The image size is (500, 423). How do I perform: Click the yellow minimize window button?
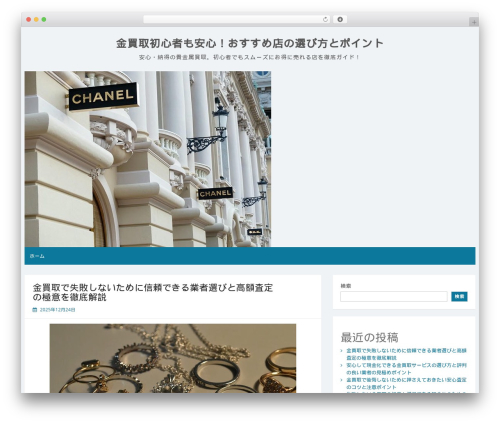(x=36, y=20)
